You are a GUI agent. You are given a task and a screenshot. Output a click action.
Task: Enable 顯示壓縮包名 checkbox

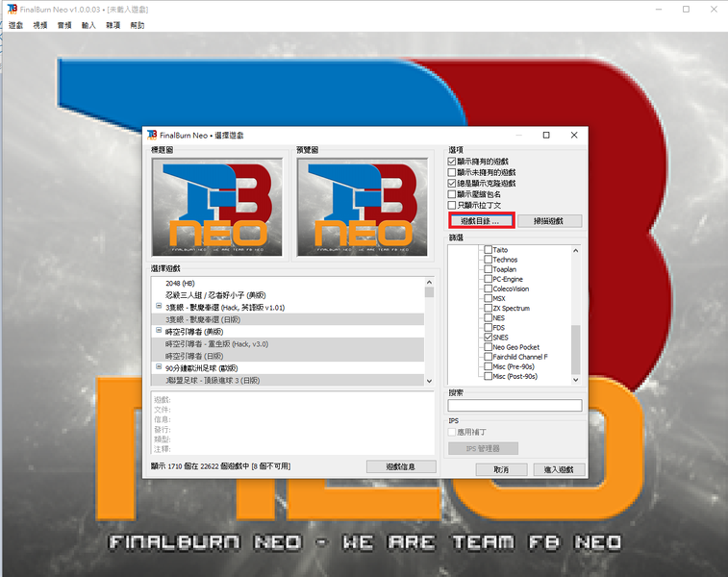pos(452,194)
